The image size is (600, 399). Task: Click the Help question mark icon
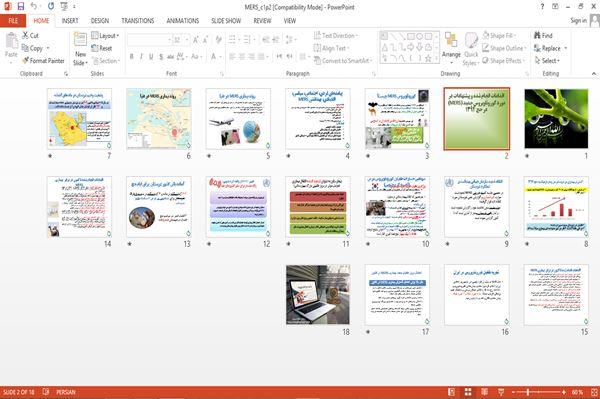[542, 7]
